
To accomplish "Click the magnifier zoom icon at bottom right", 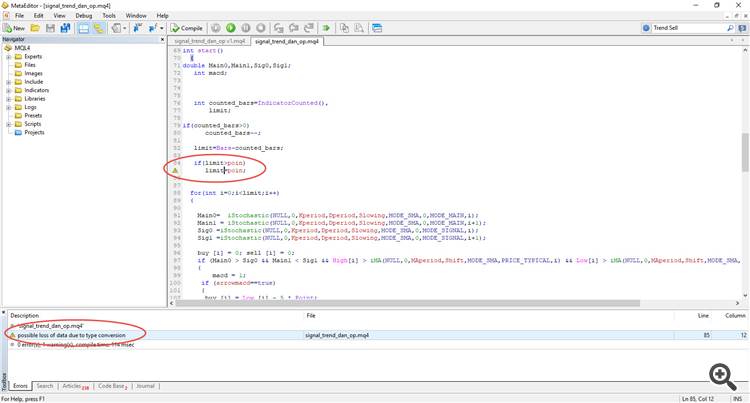I will tap(720, 374).
